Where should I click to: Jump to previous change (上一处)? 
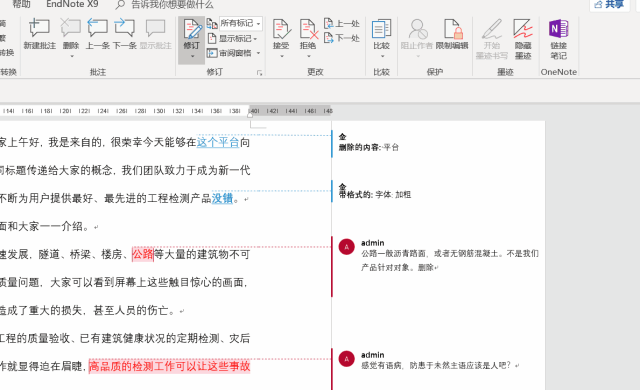click(342, 24)
